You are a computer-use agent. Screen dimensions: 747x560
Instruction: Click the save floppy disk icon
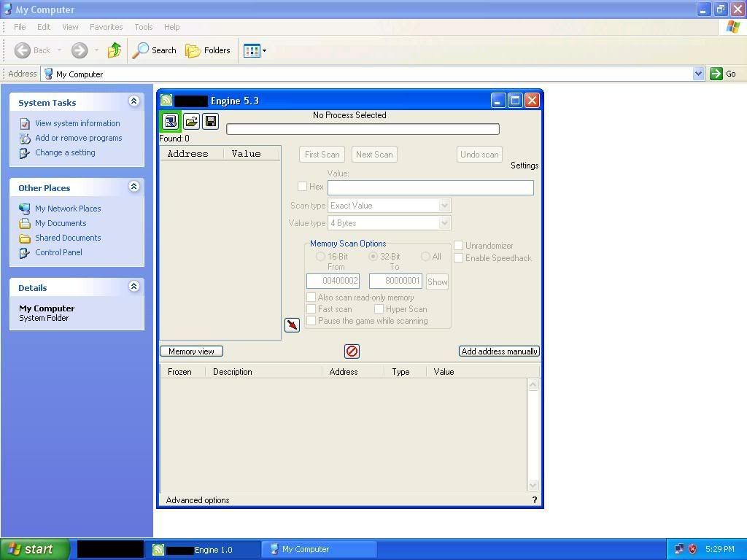(211, 121)
